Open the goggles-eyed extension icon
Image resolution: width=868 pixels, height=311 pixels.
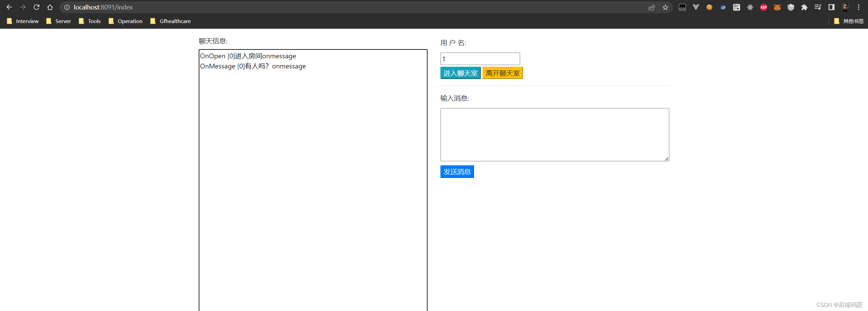[x=682, y=7]
